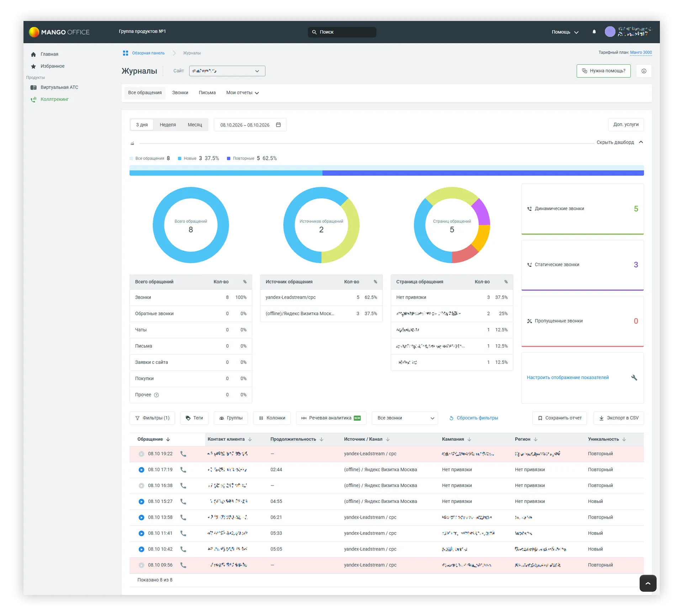Open the Все звонки filter dropdown
Screen dimensions: 683x616
[405, 418]
